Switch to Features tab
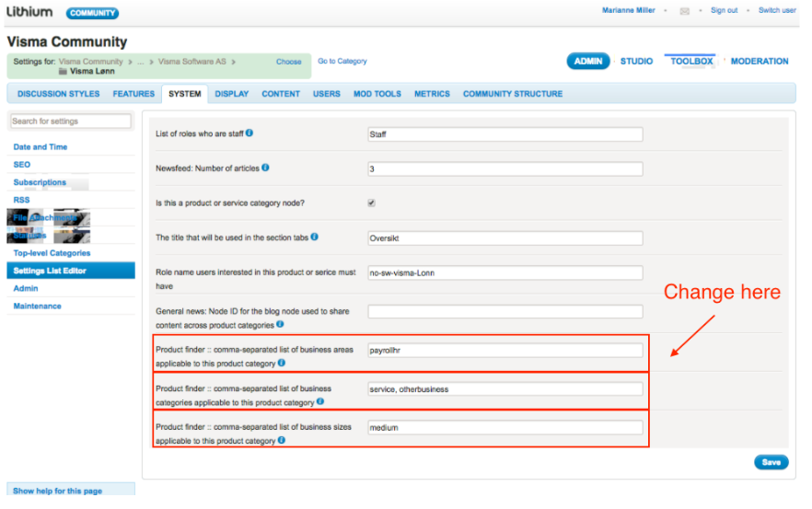 coord(133,94)
